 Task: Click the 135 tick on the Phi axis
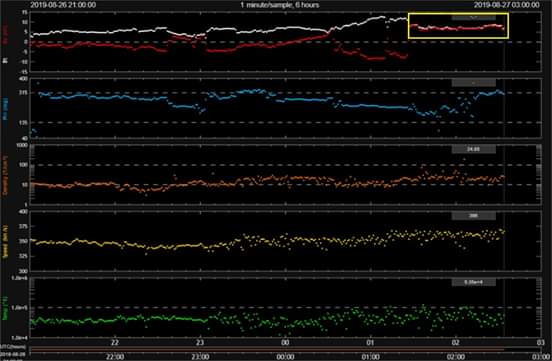coord(24,123)
